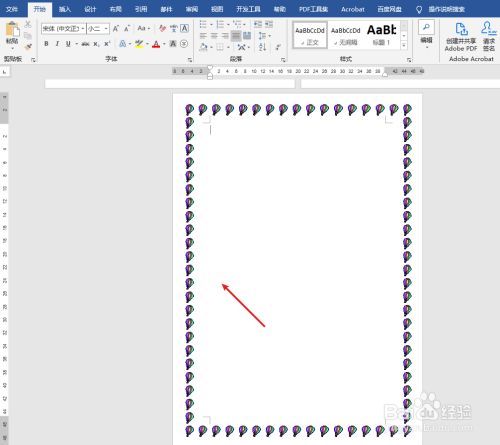The height and width of the screenshot is (445, 500).
Task: Expand the Font dialog launcher
Action: pos(190,60)
